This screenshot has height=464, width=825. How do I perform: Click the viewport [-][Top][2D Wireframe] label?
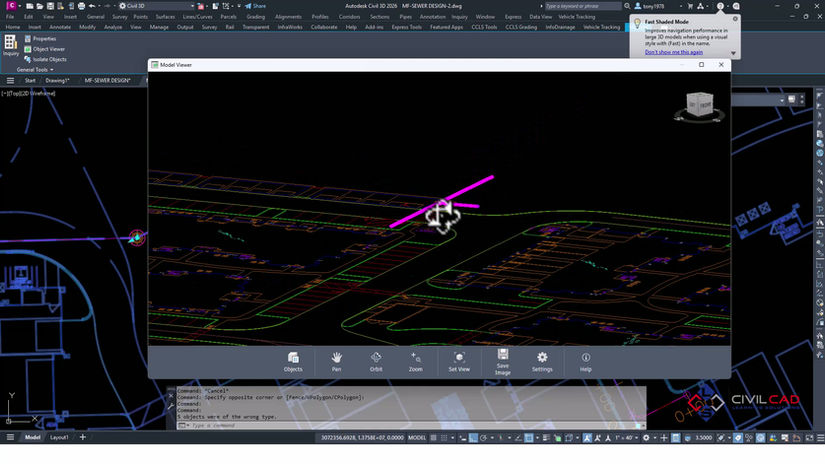[x=28, y=93]
